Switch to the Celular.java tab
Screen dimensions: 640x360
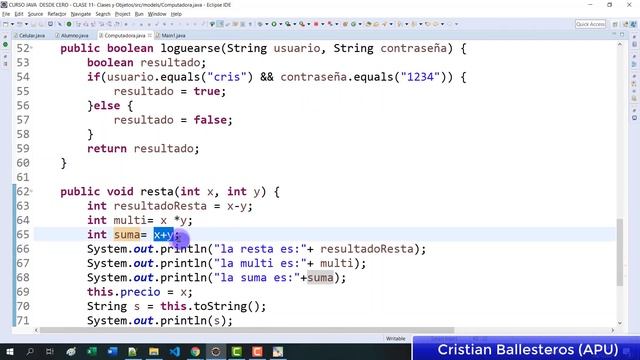point(29,36)
